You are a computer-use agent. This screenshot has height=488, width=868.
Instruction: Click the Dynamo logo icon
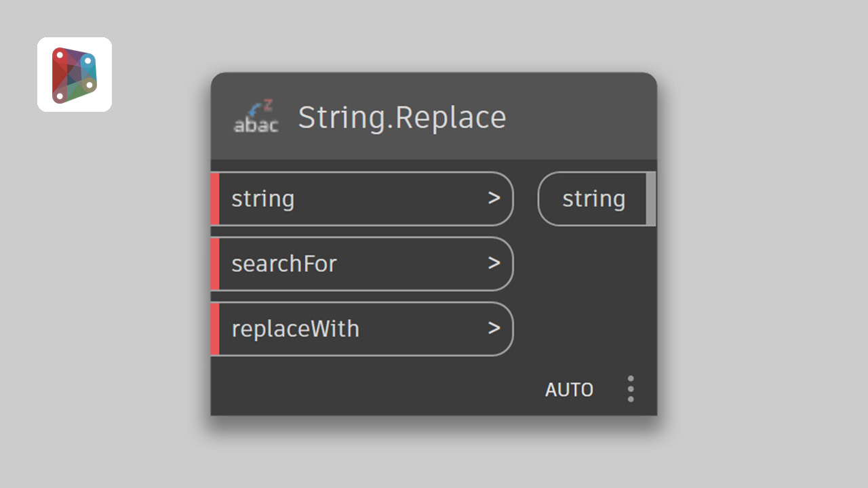click(x=75, y=75)
